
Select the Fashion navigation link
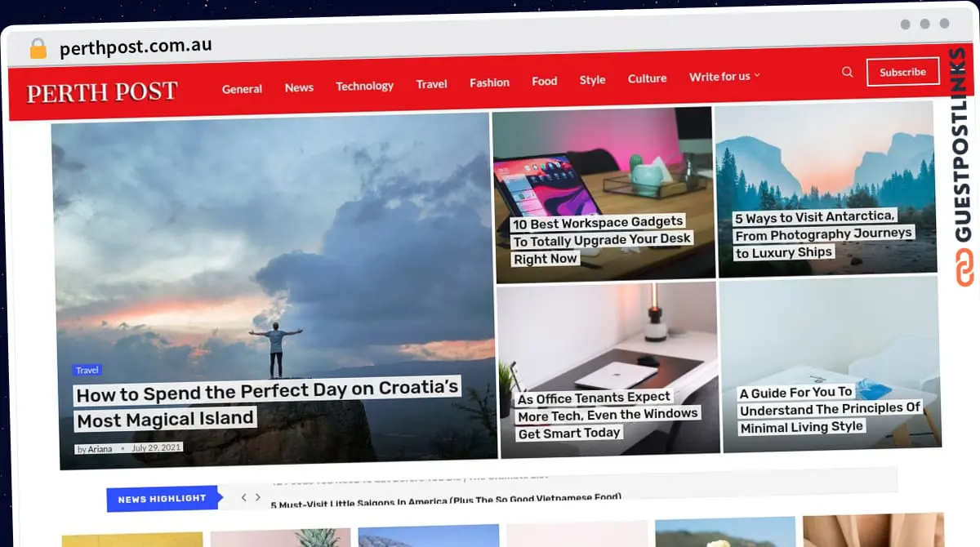pyautogui.click(x=489, y=82)
